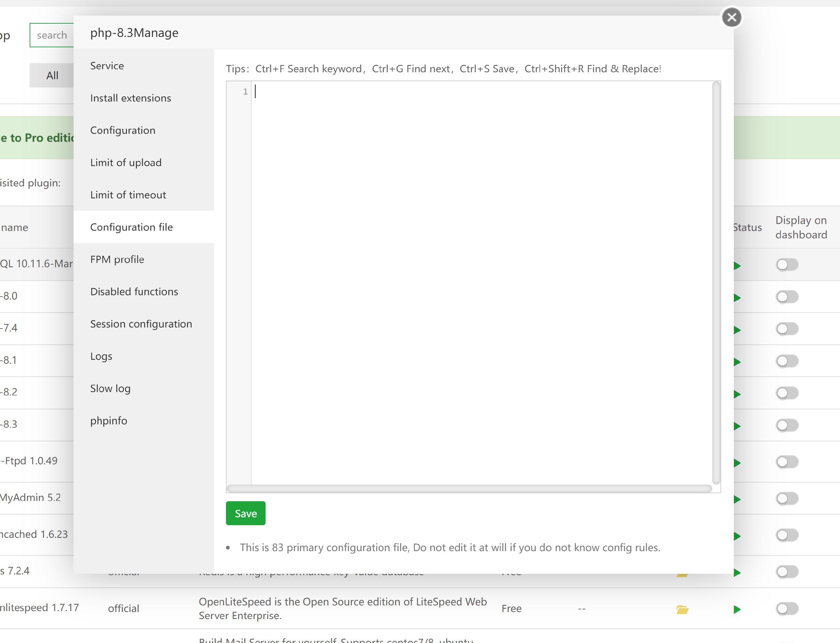Click the play icon in the Ftpd 1.0.49 row
Image resolution: width=840 pixels, height=643 pixels.
pos(737,463)
